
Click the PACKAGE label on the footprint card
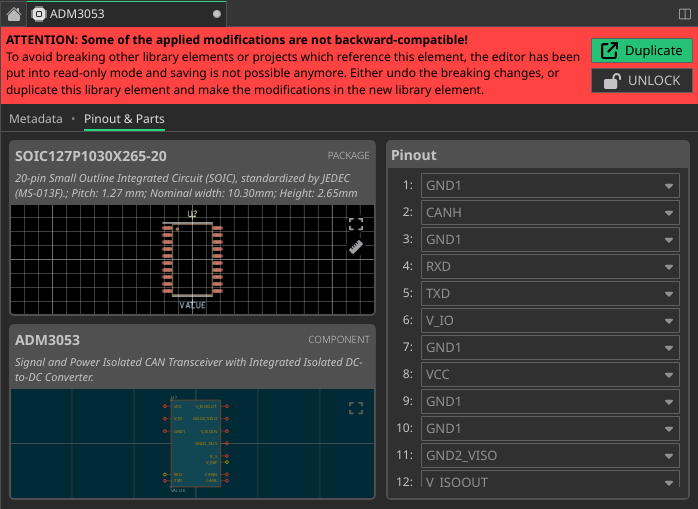348,156
